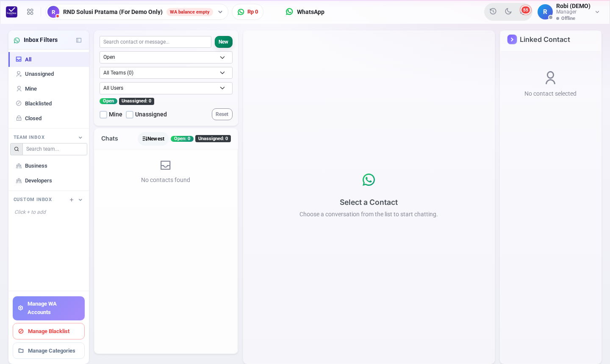Select the Unassigned inbox filter
The width and height of the screenshot is (610, 364).
49,74
